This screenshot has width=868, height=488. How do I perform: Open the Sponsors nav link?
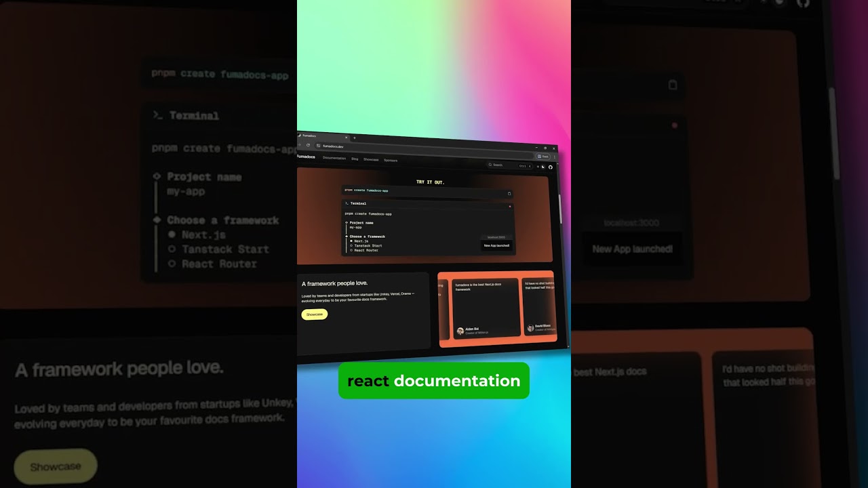(x=391, y=160)
